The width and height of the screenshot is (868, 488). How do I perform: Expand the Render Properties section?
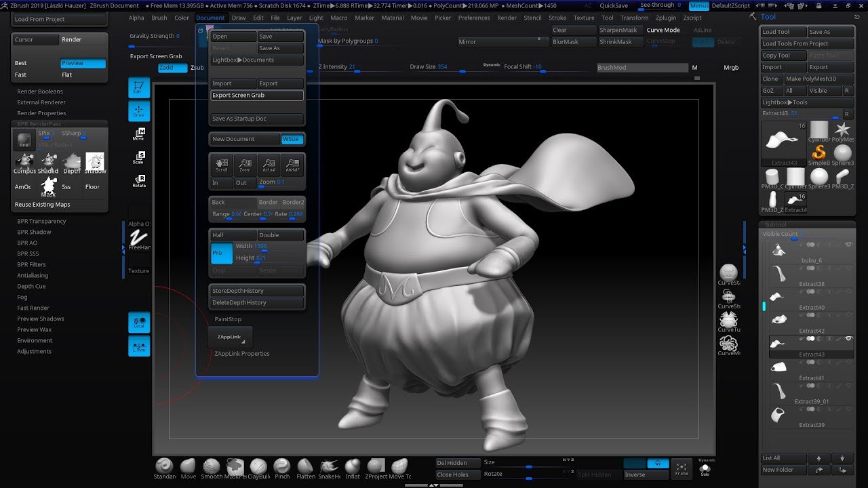tap(41, 113)
